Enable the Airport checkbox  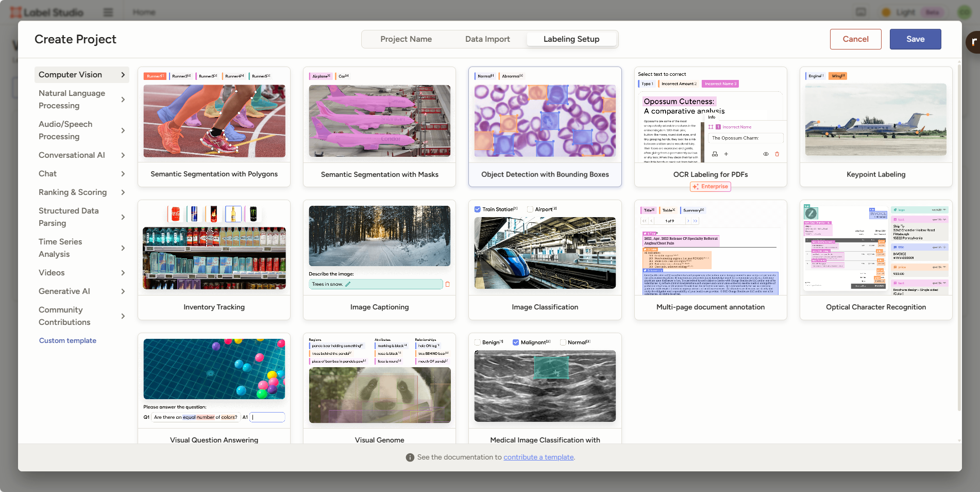click(530, 209)
